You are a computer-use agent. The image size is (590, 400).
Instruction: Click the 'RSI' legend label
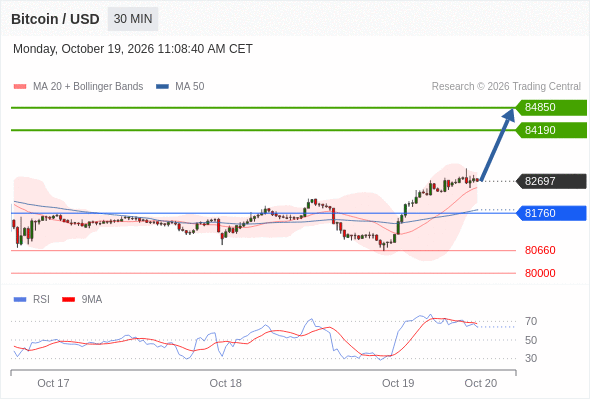coord(41,300)
